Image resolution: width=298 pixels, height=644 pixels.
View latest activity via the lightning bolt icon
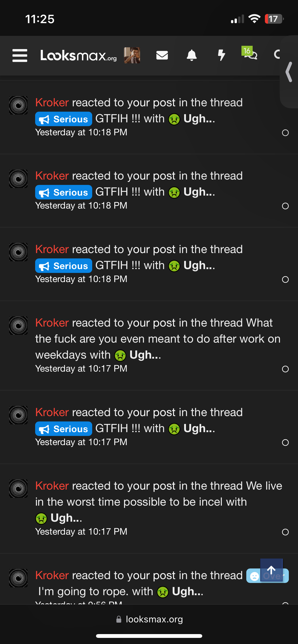[222, 55]
